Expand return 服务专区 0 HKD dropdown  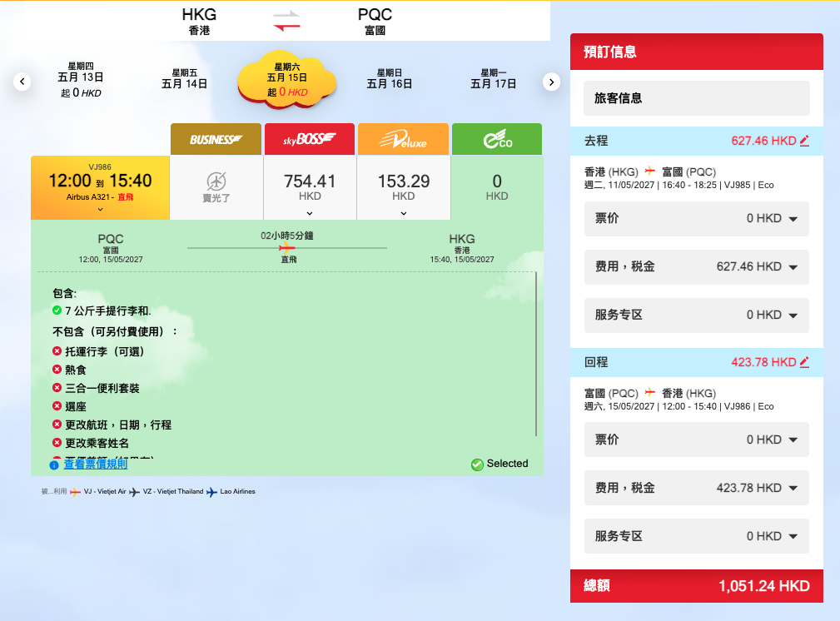click(x=697, y=536)
